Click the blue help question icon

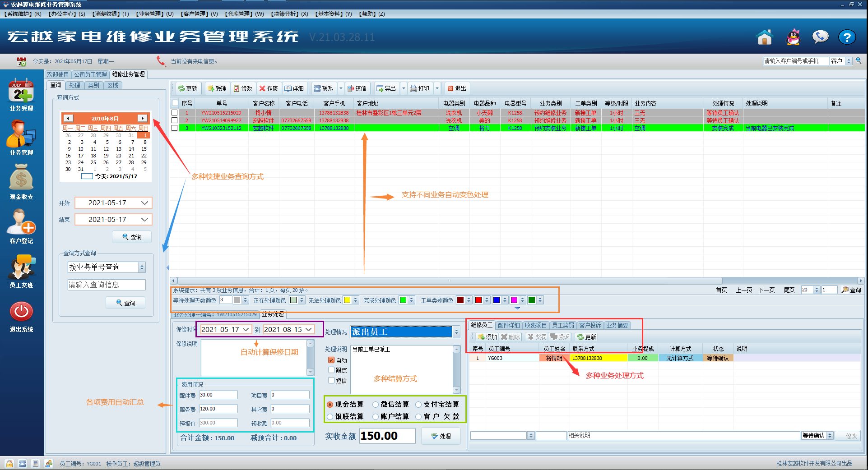pyautogui.click(x=847, y=37)
